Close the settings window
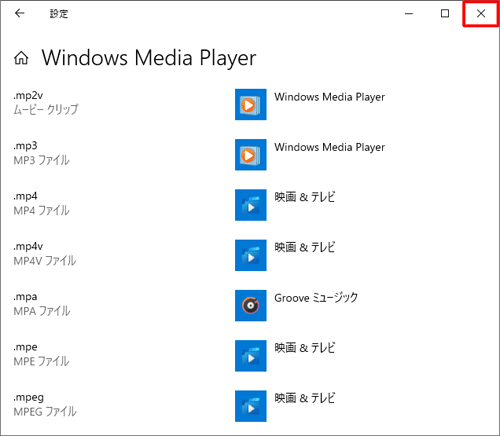This screenshot has height=436, width=500. pos(481,13)
